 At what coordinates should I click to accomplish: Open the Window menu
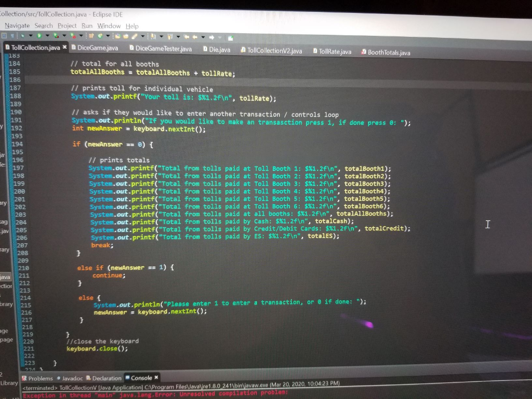pyautogui.click(x=110, y=25)
